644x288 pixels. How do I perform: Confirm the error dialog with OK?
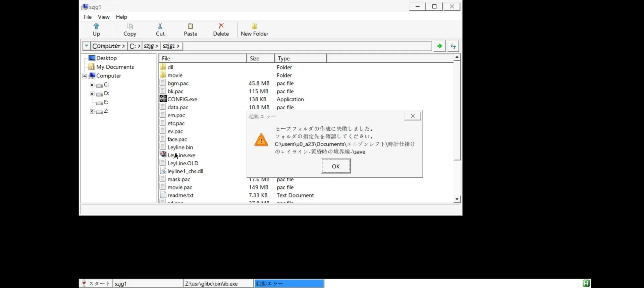coord(336,166)
